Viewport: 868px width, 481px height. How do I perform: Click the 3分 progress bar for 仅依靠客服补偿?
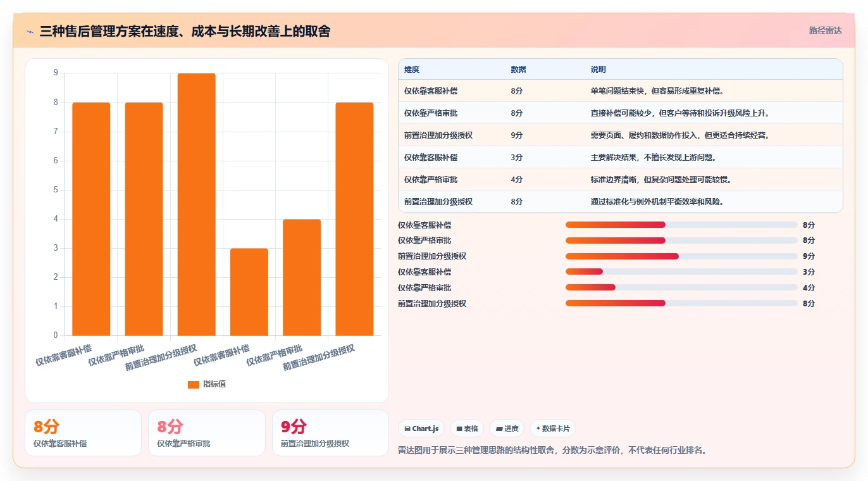(681, 272)
